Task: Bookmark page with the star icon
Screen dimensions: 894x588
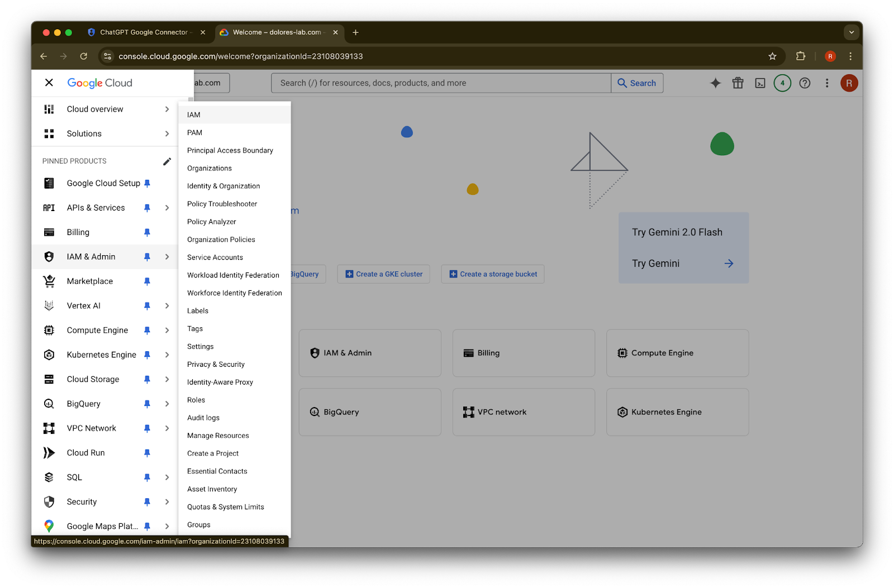Action: 772,56
